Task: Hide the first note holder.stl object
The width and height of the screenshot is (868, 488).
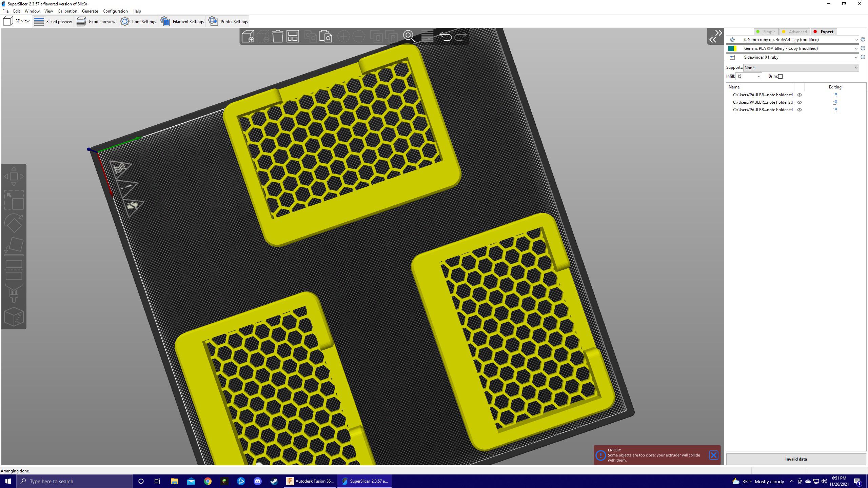Action: coord(800,95)
